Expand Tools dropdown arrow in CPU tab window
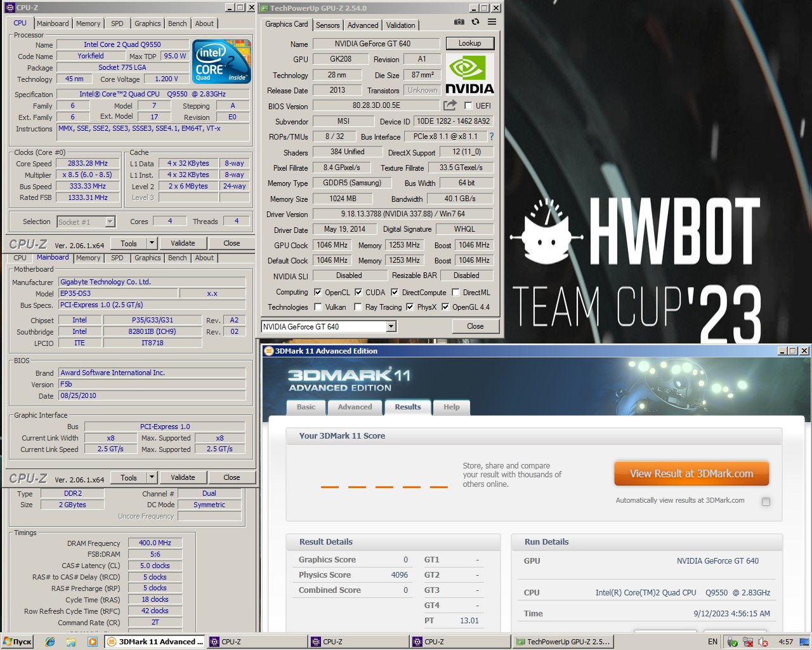 (152, 243)
